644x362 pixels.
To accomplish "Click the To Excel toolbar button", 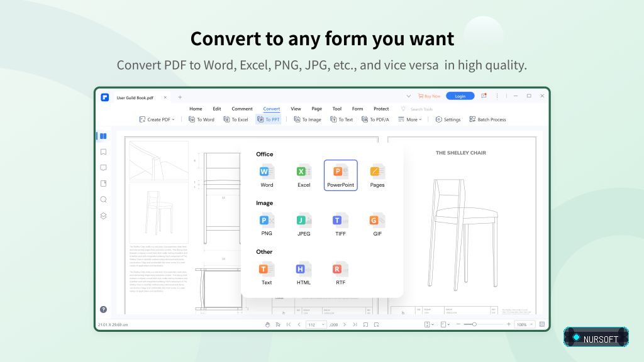I will click(x=236, y=119).
